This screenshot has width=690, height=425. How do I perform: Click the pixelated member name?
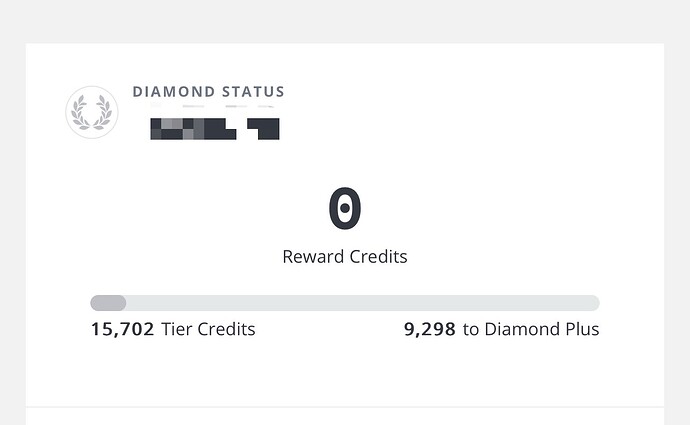pos(215,129)
